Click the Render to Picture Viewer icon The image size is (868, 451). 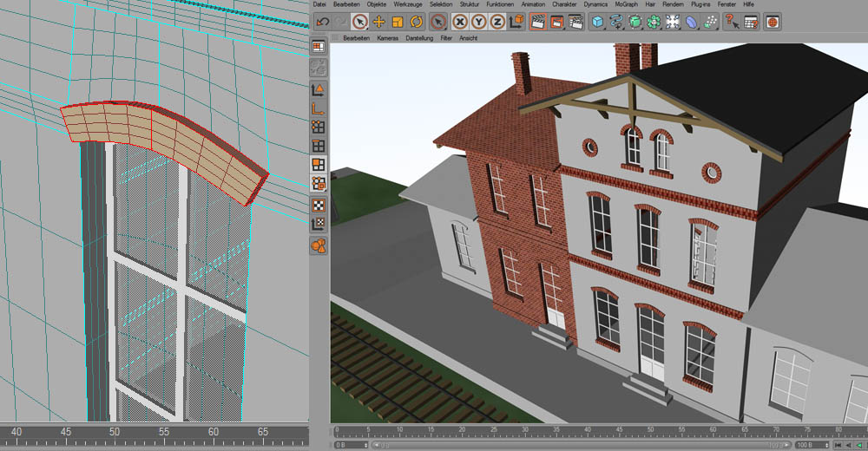pyautogui.click(x=556, y=22)
